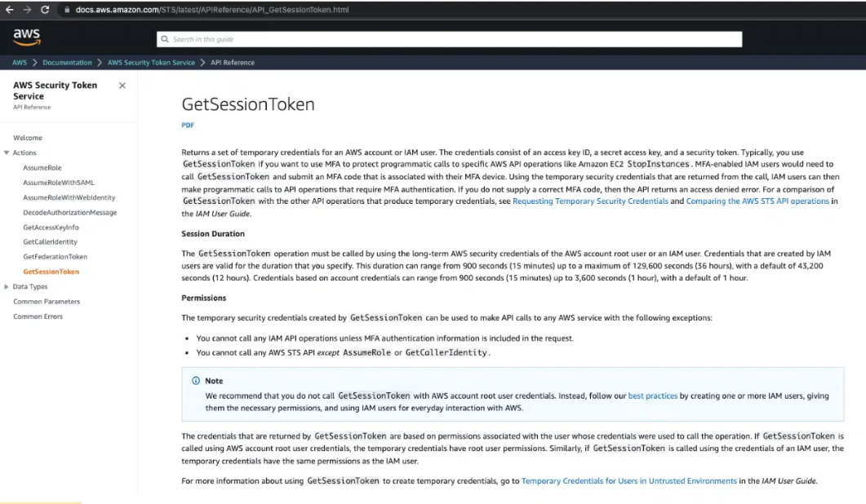Reload the page with refresh icon
866x504 pixels.
(45, 10)
